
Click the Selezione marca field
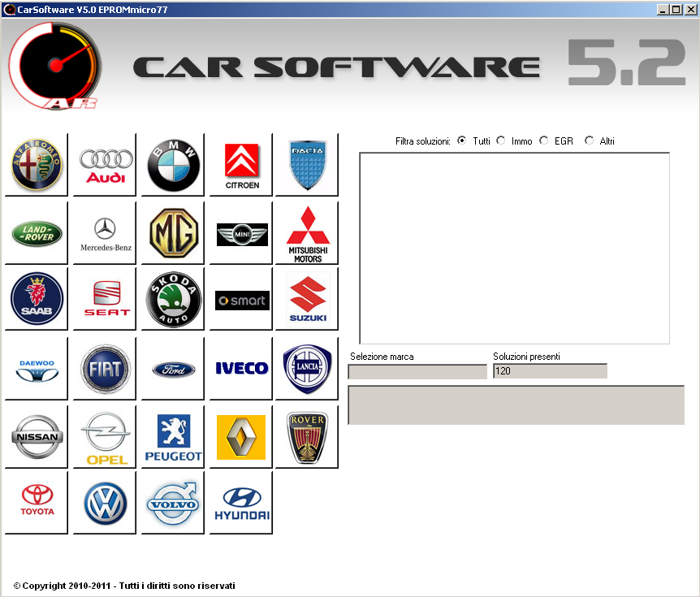pos(417,371)
